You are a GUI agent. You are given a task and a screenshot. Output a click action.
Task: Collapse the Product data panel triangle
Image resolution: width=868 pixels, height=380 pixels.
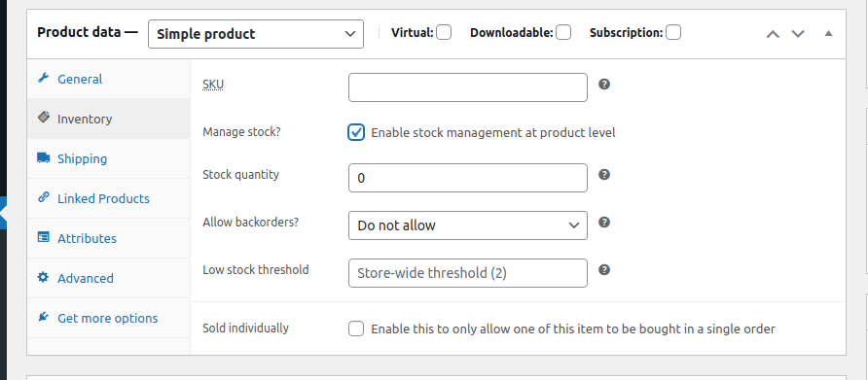coord(828,33)
